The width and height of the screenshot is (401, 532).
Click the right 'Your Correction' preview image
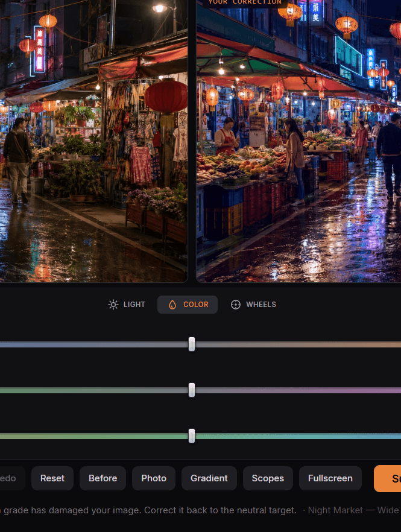[x=298, y=141]
